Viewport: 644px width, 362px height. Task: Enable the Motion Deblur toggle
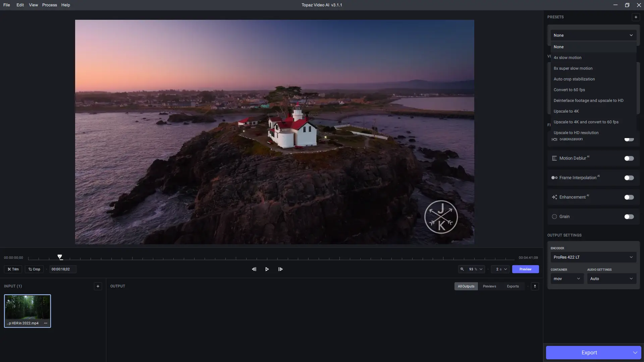click(x=629, y=158)
